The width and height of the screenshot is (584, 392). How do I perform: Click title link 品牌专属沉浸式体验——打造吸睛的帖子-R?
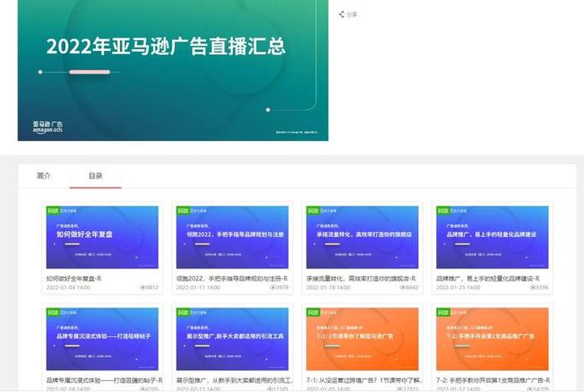tap(104, 380)
